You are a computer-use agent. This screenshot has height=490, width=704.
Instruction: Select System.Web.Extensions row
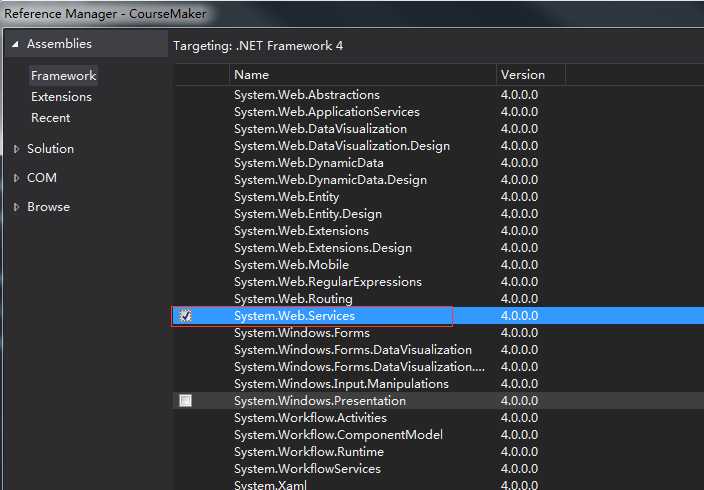coord(440,231)
